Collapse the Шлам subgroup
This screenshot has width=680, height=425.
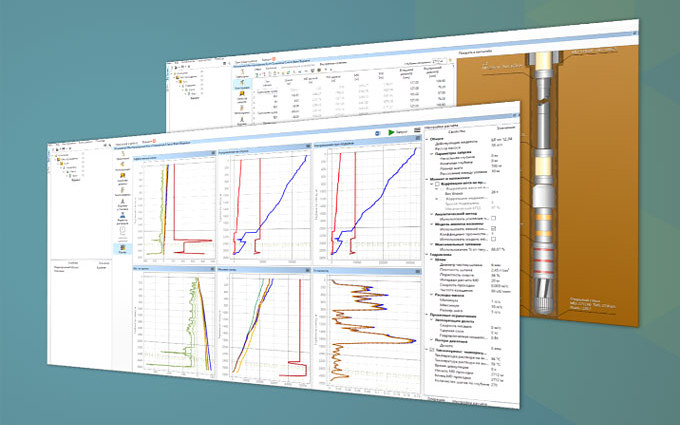pyautogui.click(x=432, y=260)
